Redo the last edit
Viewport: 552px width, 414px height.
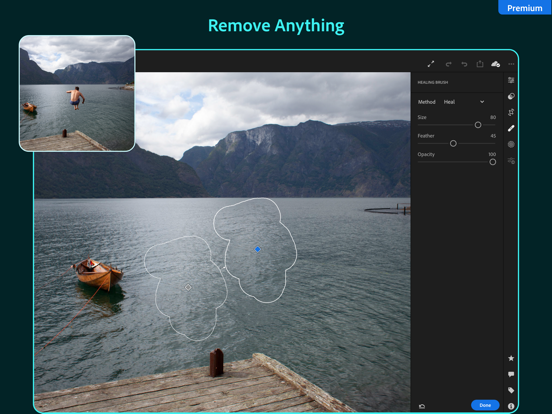[x=448, y=64]
